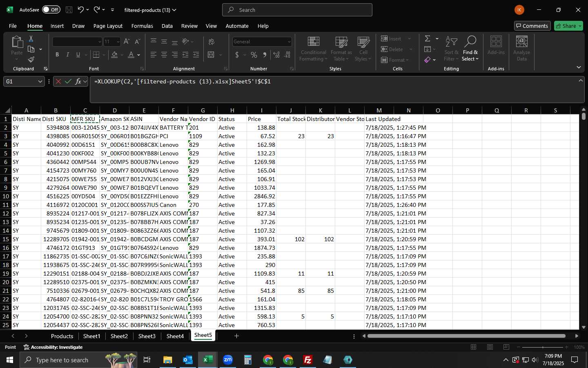Viewport: 588px width, 368px height.
Task: Click the AutoSum sigma icon
Action: (428, 38)
